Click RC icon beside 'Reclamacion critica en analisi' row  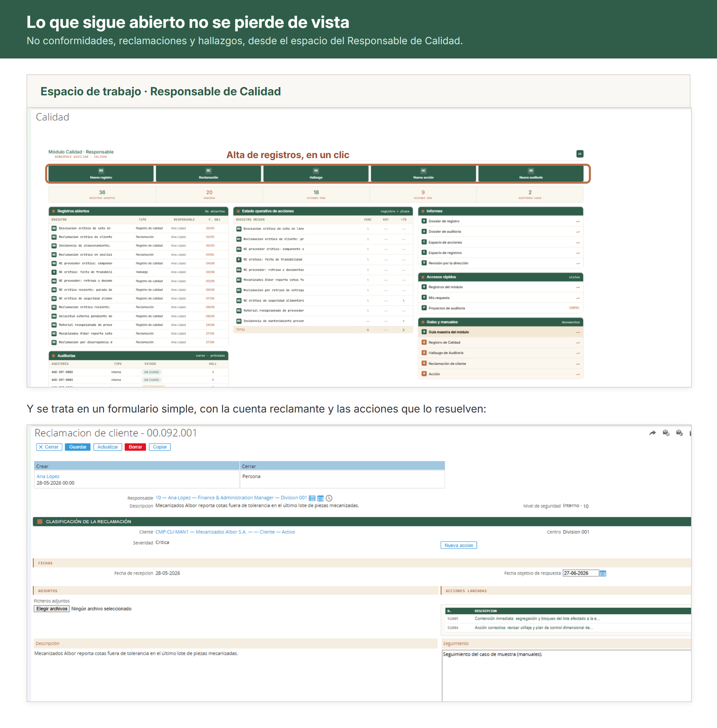tap(54, 254)
